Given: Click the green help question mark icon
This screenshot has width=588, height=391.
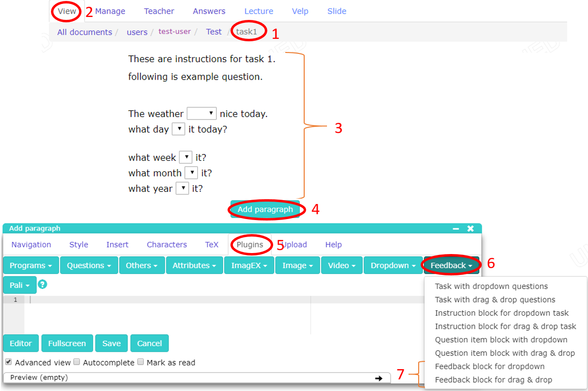Looking at the screenshot, I should click(x=43, y=285).
